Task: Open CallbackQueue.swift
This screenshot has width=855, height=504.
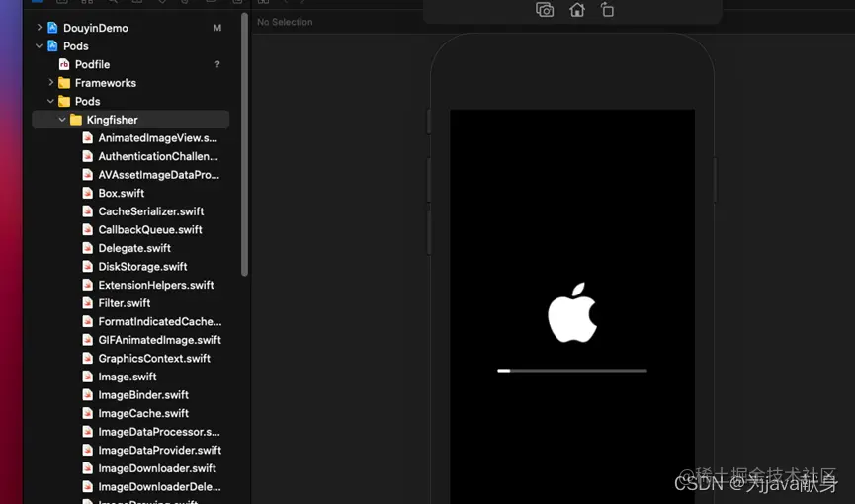Action: 150,229
